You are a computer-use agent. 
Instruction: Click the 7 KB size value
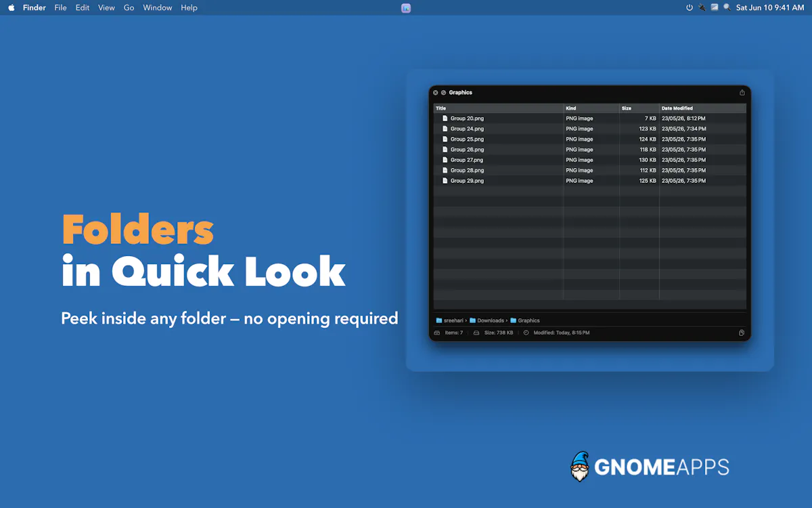[650, 119]
